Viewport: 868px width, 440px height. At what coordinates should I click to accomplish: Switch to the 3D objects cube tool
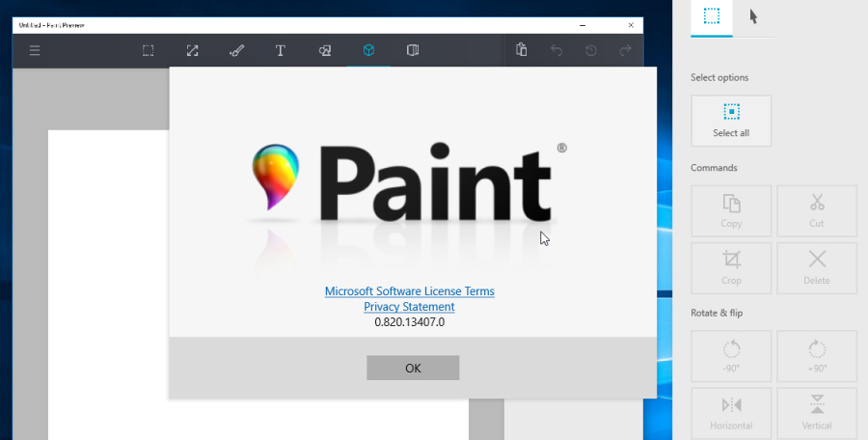(368, 50)
